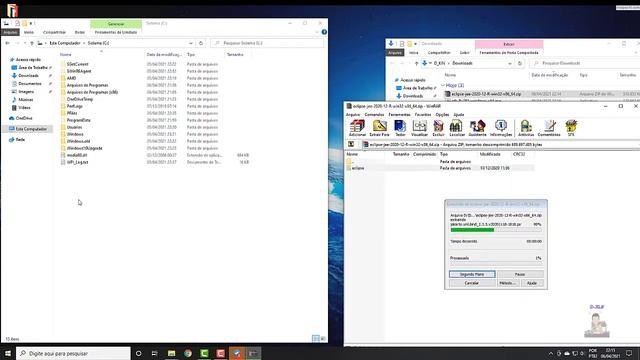
Task: Open Gerenciar contextual tab in left explorer
Action: (x=116, y=24)
